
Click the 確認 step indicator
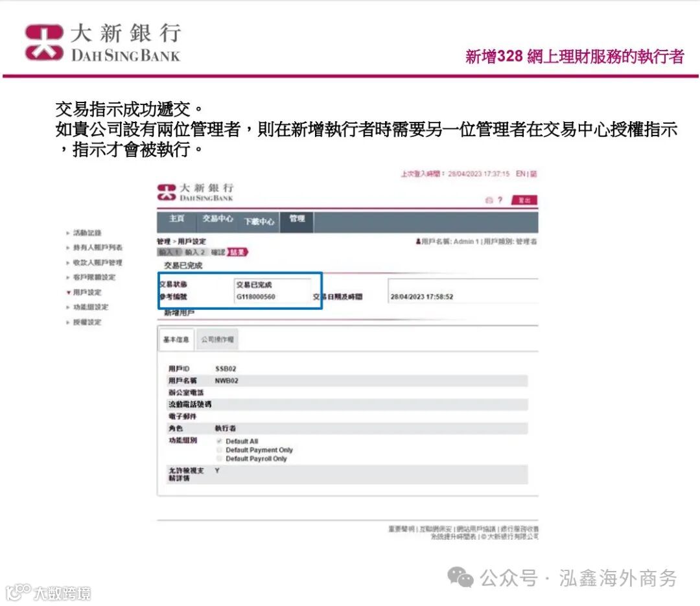point(218,252)
